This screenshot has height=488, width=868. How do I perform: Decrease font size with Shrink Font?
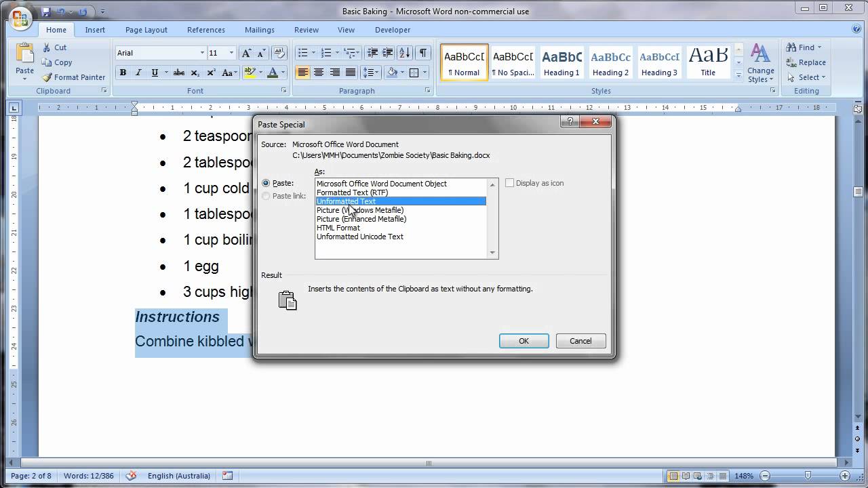(x=262, y=53)
